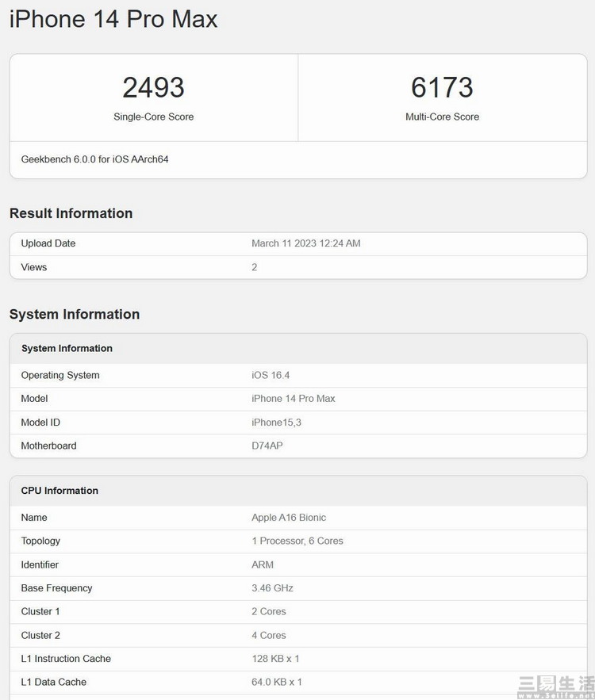Screen dimensions: 595x700
Task: Select the Cluster 2 row label
Action: tap(40, 635)
